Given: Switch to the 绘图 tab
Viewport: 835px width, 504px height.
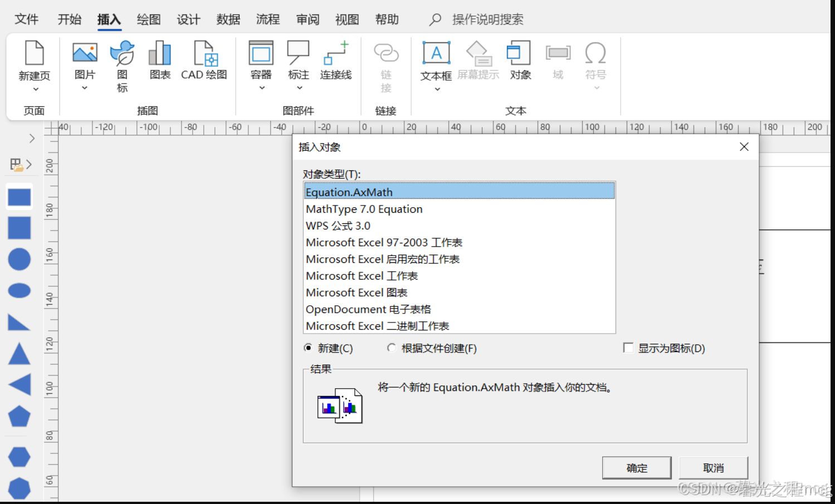Looking at the screenshot, I should pyautogui.click(x=149, y=19).
